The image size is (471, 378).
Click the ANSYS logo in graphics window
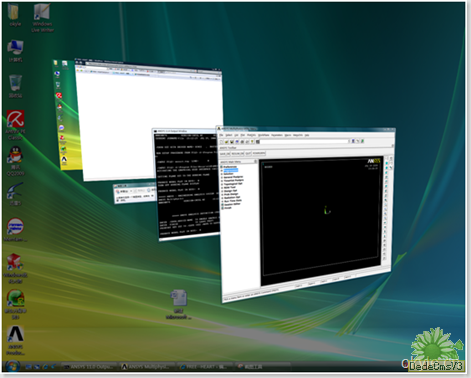click(x=374, y=160)
